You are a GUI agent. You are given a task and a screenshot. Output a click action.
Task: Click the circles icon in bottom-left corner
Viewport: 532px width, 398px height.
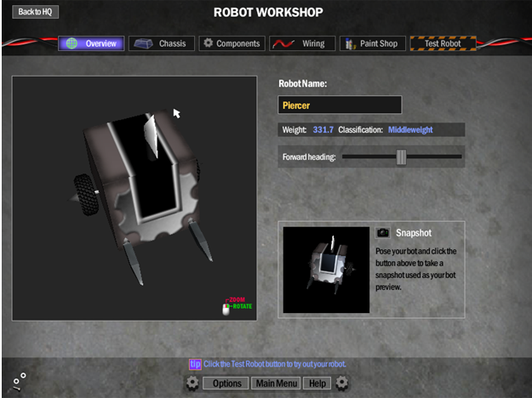[x=19, y=382]
